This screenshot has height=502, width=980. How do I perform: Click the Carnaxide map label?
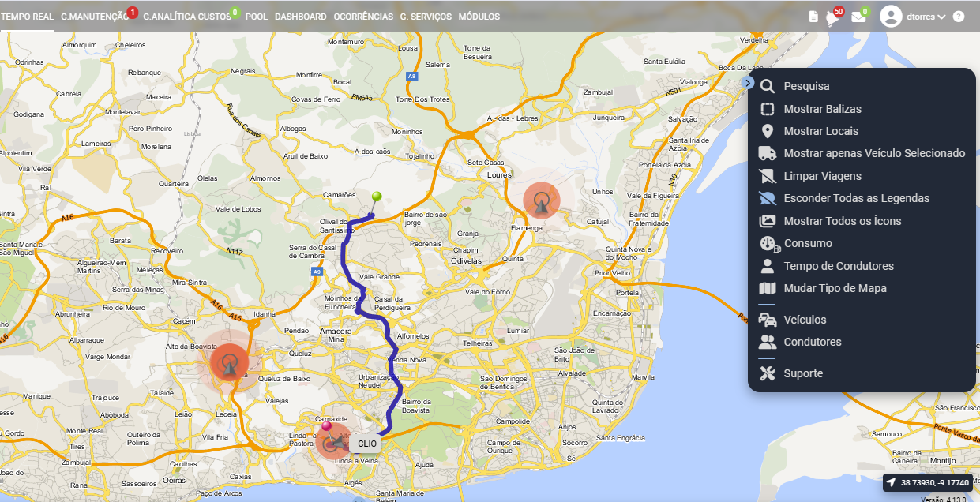pos(331,419)
